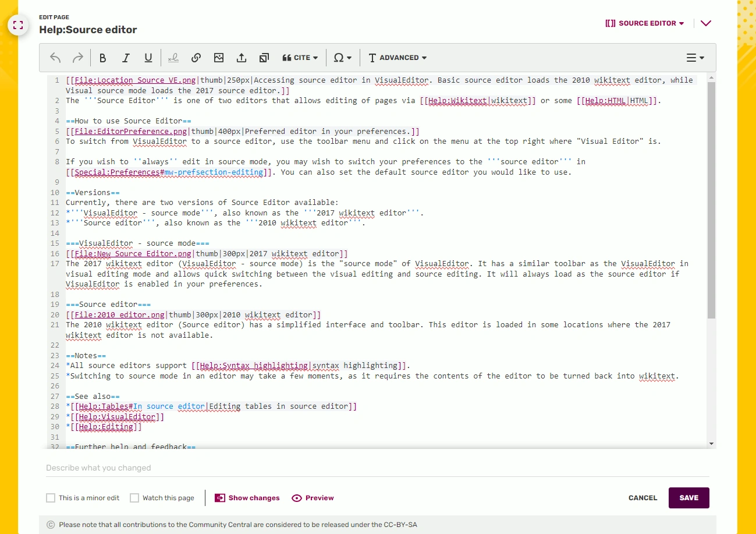Open the Source Editor mode switcher
The image size is (756, 534).
[x=645, y=23]
